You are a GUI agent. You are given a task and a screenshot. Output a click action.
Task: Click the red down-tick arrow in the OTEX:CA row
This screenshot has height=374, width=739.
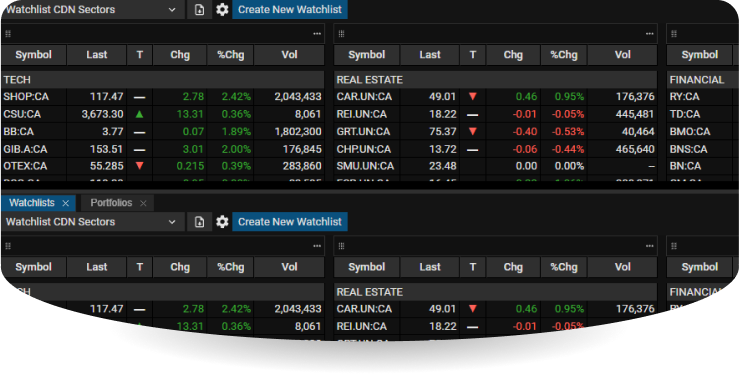[140, 166]
